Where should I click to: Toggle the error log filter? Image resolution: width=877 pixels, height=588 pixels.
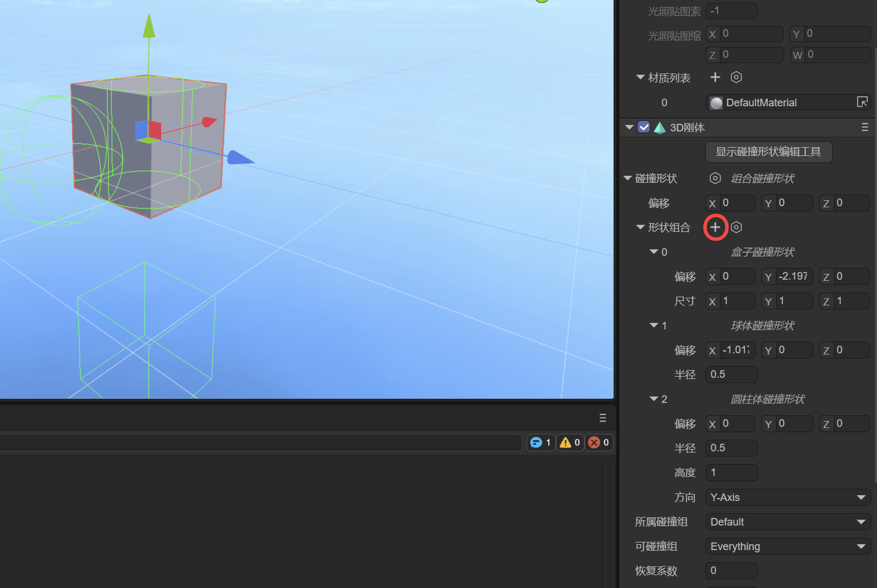pos(599,443)
